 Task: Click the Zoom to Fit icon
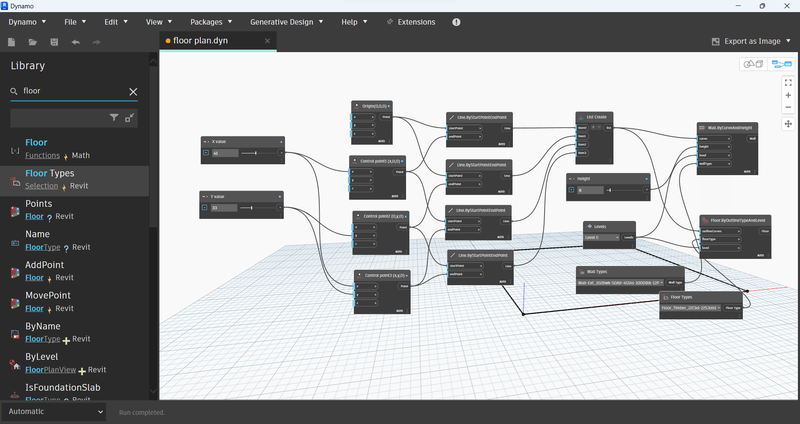click(788, 82)
